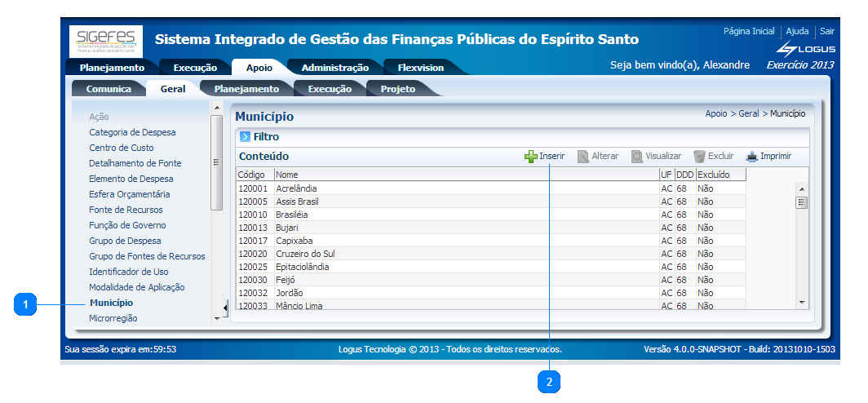
Task: Click the Sair logout link
Action: click(827, 31)
